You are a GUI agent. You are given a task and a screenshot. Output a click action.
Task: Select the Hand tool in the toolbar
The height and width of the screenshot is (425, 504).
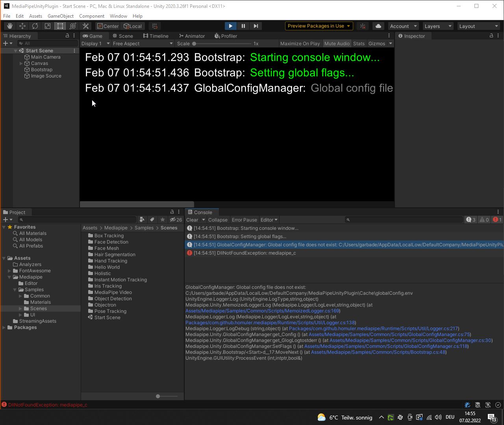(x=9, y=26)
